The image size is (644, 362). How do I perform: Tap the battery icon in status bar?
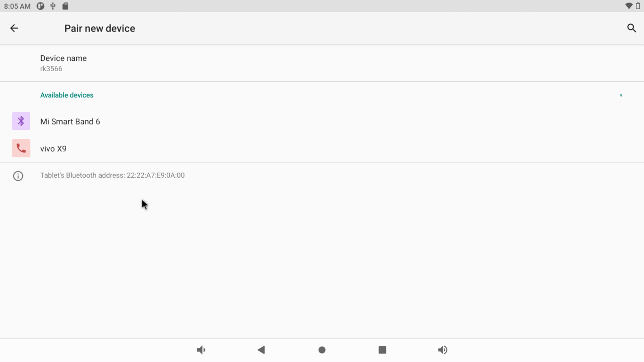click(638, 6)
